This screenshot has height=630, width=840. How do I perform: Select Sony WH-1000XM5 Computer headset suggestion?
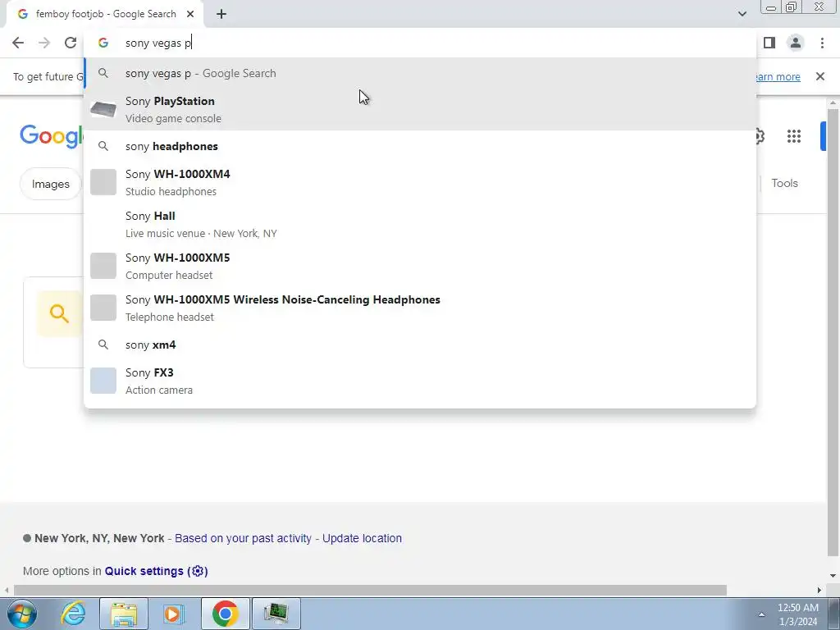coord(420,266)
